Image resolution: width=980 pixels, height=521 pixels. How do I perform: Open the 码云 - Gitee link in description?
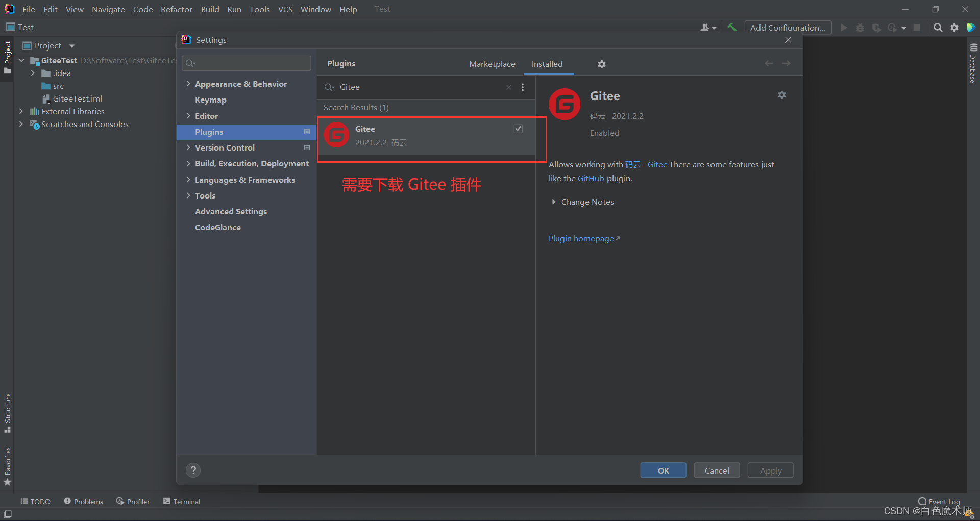tap(646, 164)
